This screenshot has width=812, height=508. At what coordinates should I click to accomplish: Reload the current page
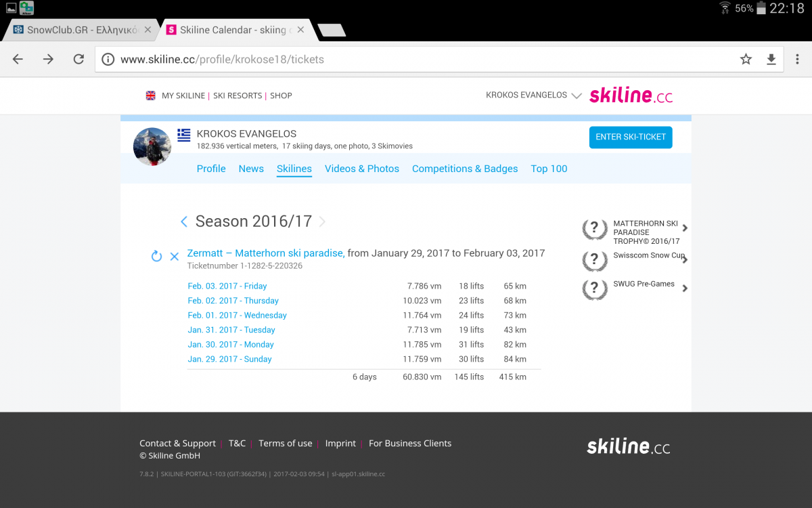click(78, 59)
